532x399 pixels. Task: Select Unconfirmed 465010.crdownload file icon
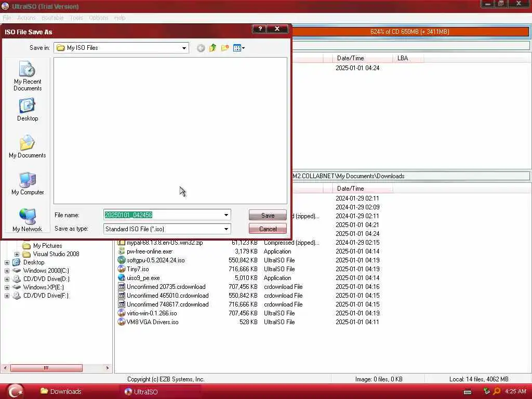[122, 295]
